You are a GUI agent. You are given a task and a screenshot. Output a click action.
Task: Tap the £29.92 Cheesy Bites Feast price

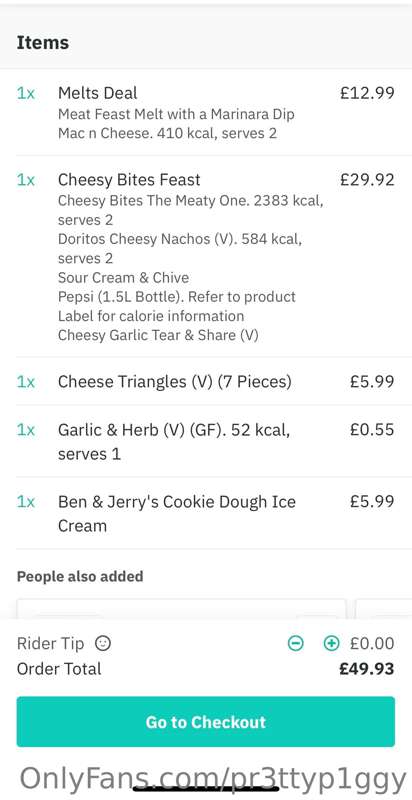367,180
